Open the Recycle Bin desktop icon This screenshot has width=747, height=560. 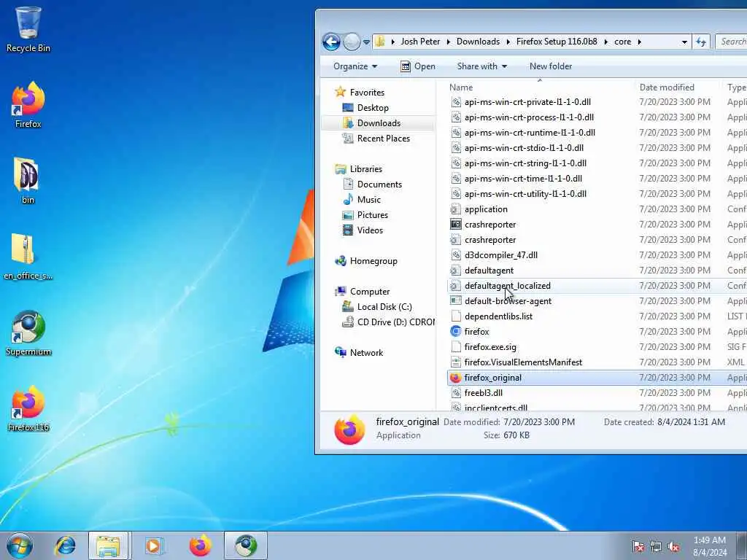(28, 29)
